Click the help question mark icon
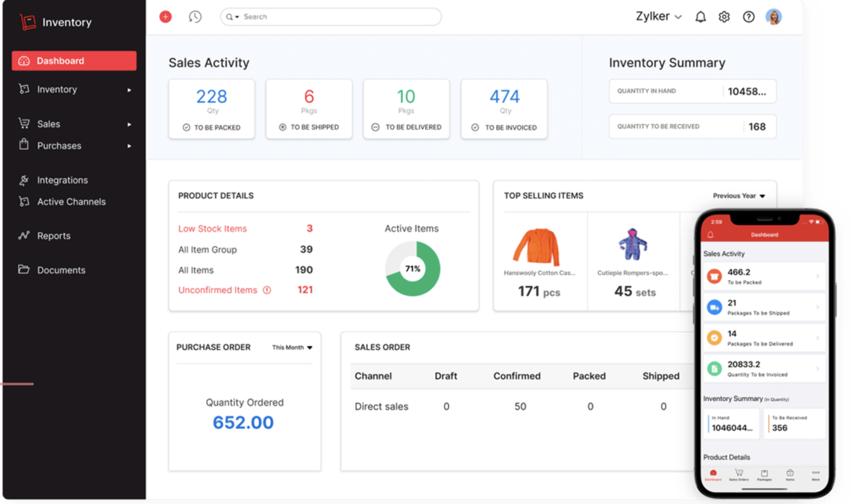Screen dimensions: 852x504 [x=749, y=17]
